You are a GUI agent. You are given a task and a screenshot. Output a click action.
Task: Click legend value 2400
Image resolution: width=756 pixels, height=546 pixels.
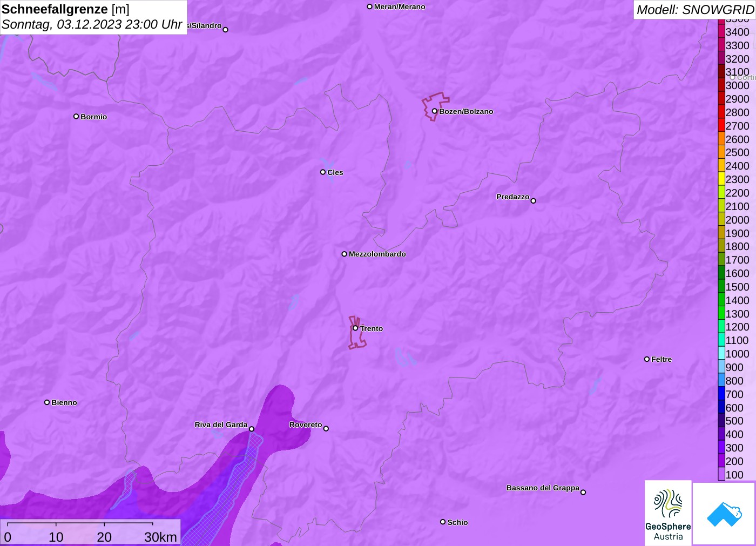tap(737, 166)
